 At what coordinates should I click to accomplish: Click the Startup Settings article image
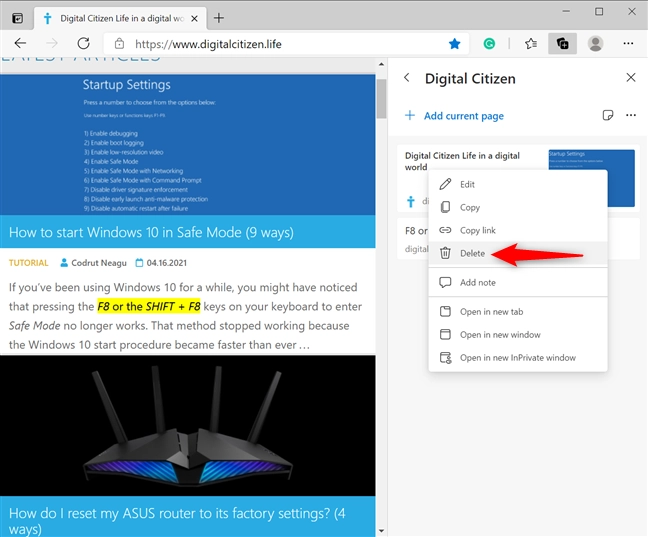(188, 145)
